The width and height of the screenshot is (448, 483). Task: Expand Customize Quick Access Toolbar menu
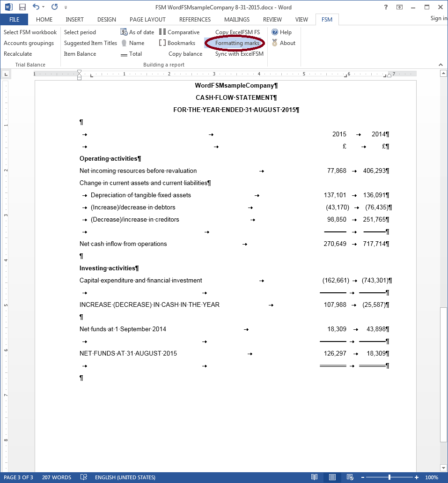(66, 7)
